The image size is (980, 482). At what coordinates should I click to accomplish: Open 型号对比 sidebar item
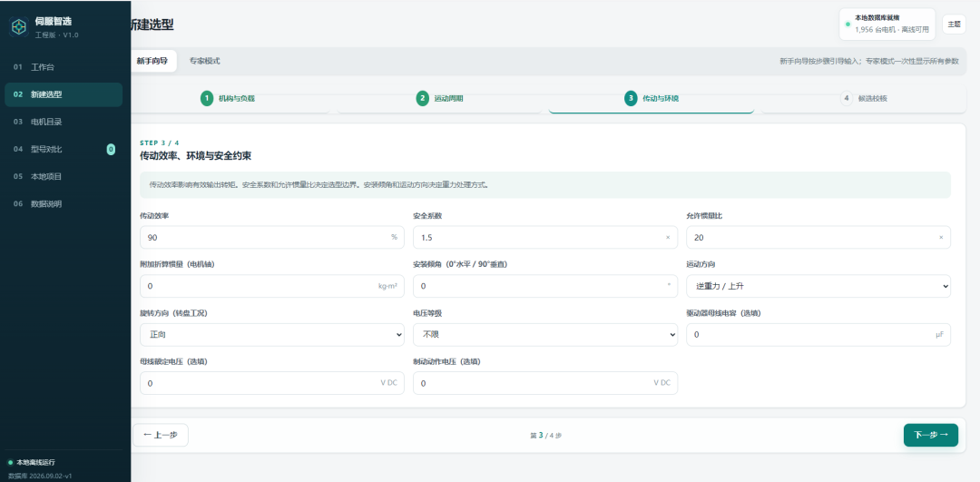[x=64, y=150]
